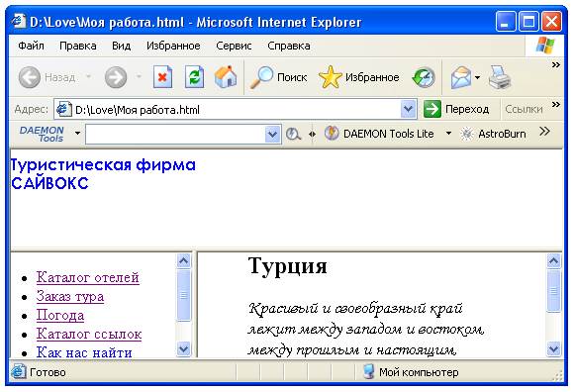Open Поиск search magnifier button
Image resolution: width=574 pixels, height=392 pixels.
point(278,77)
